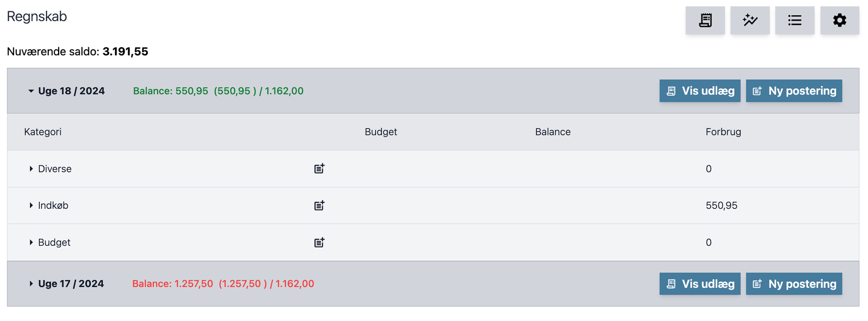Click the Balance column header
Screen dimensions: 868x321
point(553,132)
